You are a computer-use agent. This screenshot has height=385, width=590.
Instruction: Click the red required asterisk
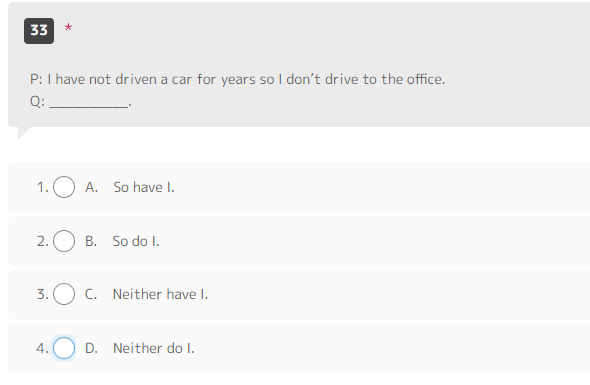pos(68,28)
